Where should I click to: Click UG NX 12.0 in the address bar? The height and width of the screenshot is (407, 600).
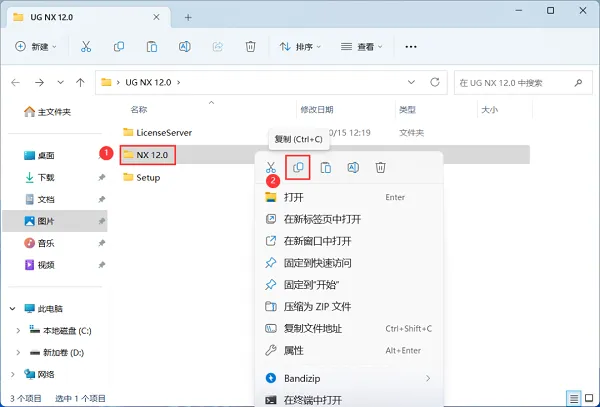click(148, 82)
